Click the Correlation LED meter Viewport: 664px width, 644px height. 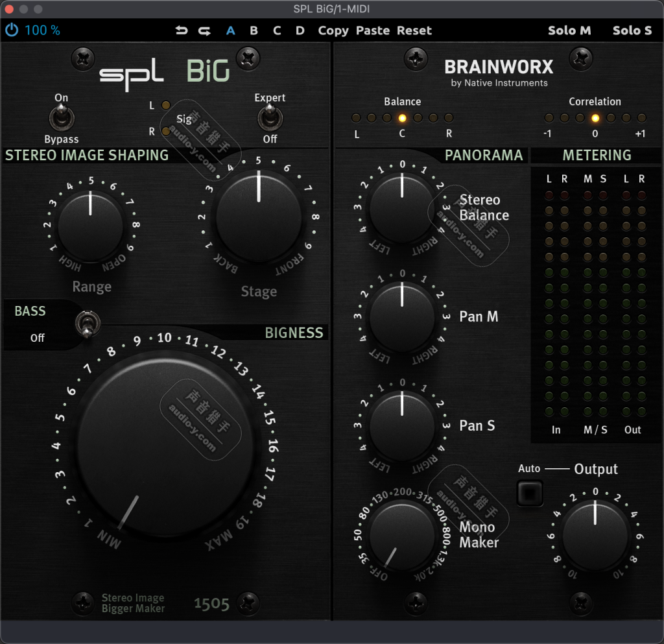coord(594,118)
